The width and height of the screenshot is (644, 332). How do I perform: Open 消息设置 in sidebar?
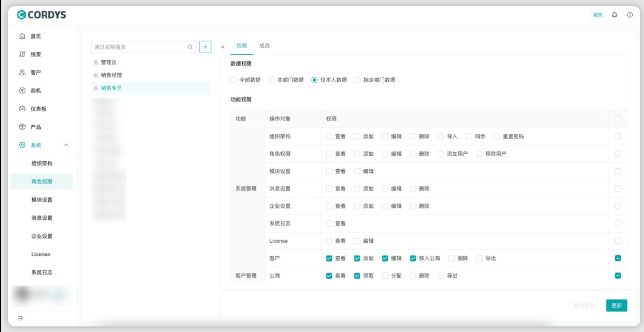coord(42,218)
